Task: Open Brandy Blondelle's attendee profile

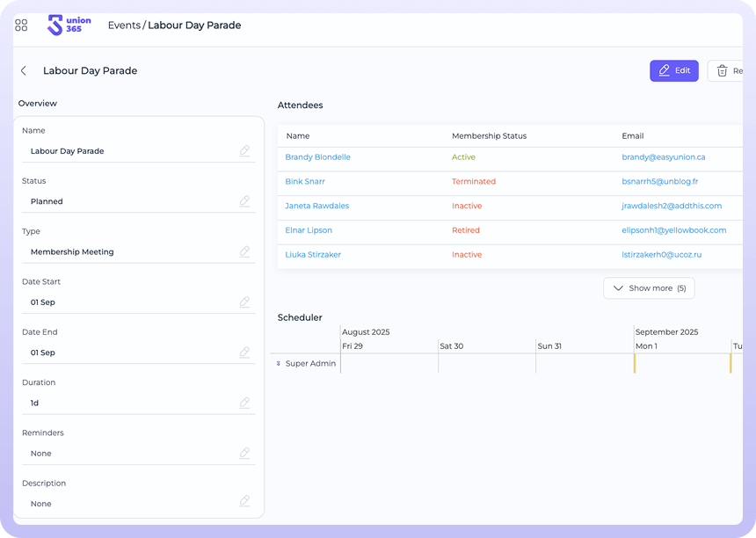Action: pos(317,157)
